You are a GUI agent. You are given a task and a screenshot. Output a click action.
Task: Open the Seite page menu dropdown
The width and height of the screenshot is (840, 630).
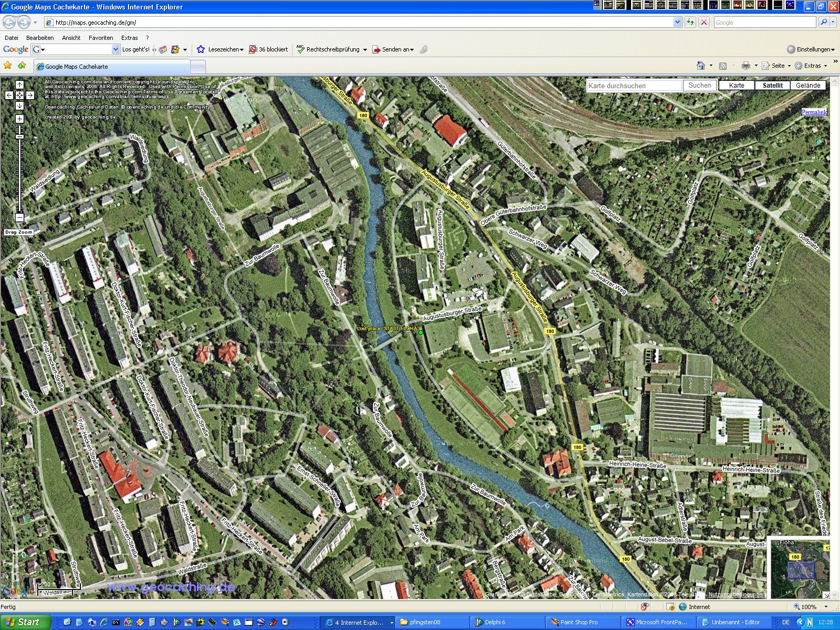(776, 66)
